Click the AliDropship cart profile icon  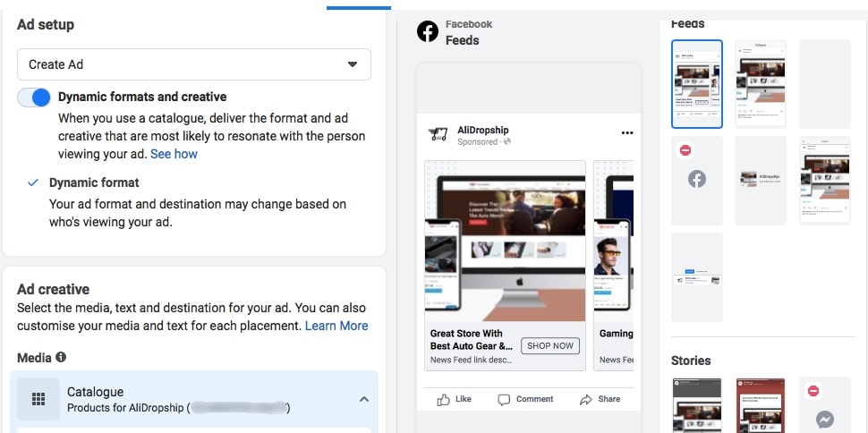coord(438,135)
